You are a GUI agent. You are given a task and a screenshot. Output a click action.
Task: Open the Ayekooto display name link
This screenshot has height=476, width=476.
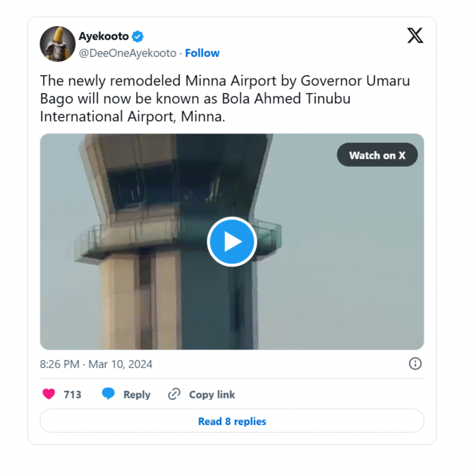tap(104, 36)
